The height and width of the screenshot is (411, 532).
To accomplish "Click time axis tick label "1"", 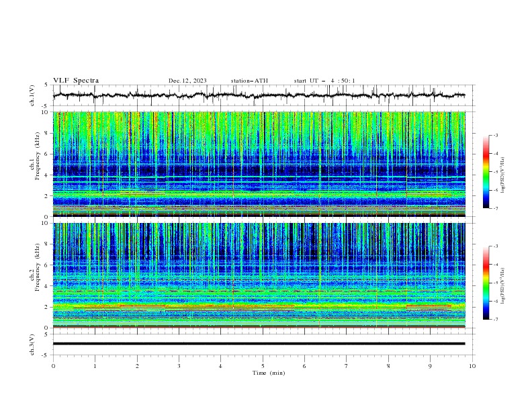I will [95, 366].
